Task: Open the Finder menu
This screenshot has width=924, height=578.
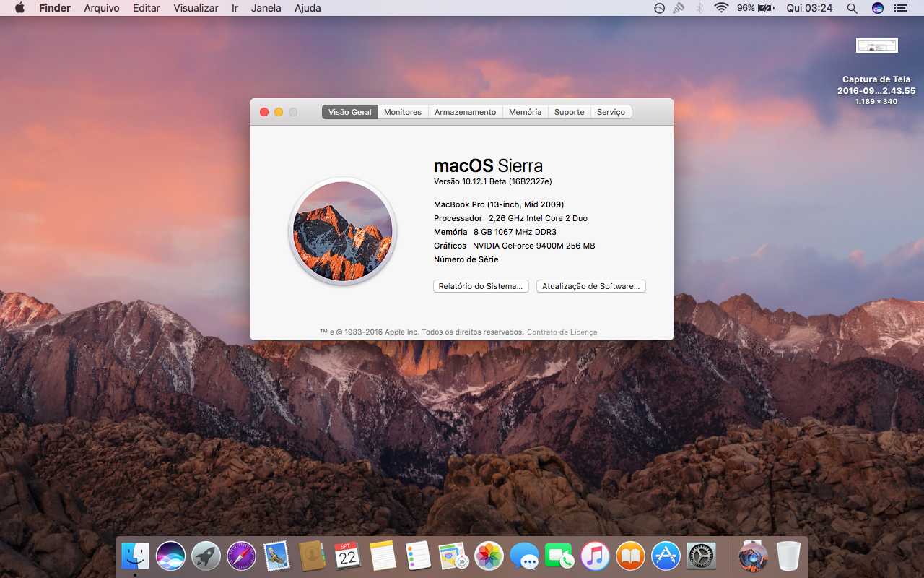Action: 55,8
